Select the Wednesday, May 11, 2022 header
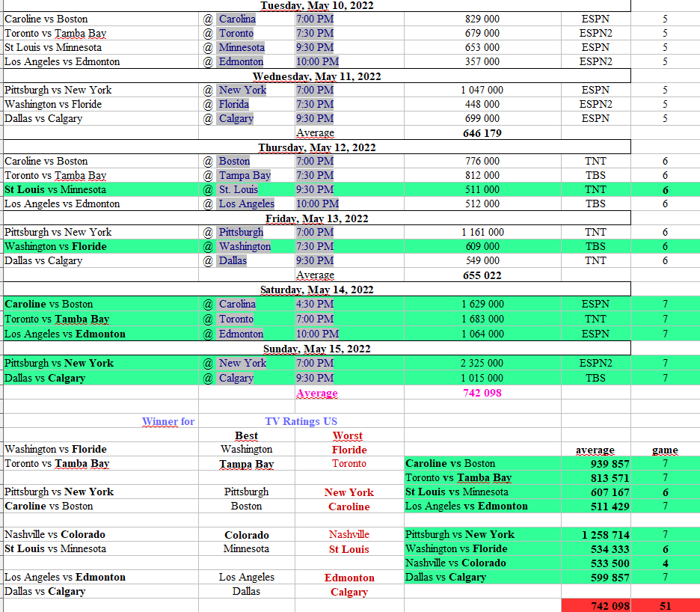Screen dimensions: 700x612 tap(317, 76)
